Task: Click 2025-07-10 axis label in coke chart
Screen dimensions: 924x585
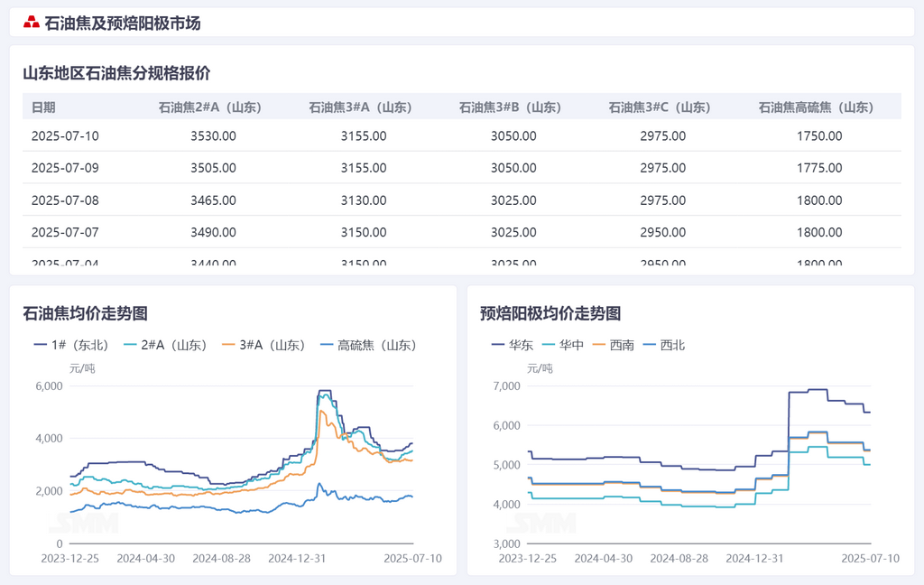Action: pos(412,559)
